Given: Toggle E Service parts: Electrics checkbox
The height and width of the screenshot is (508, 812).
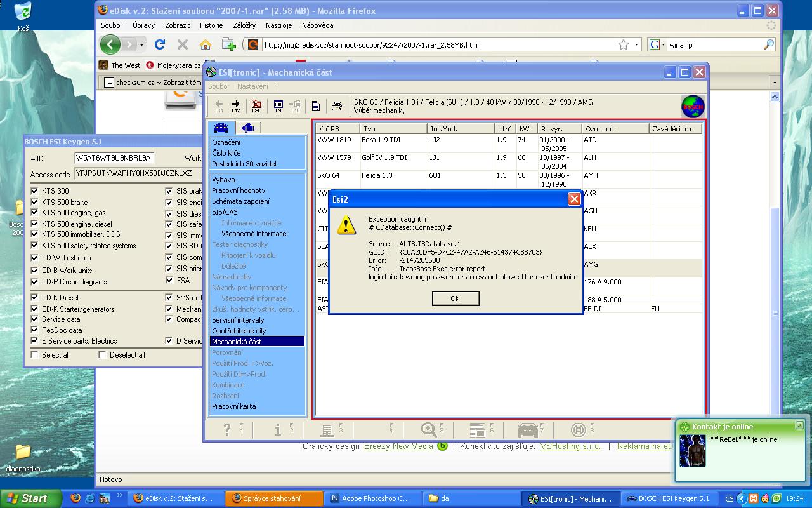Looking at the screenshot, I should click(35, 341).
